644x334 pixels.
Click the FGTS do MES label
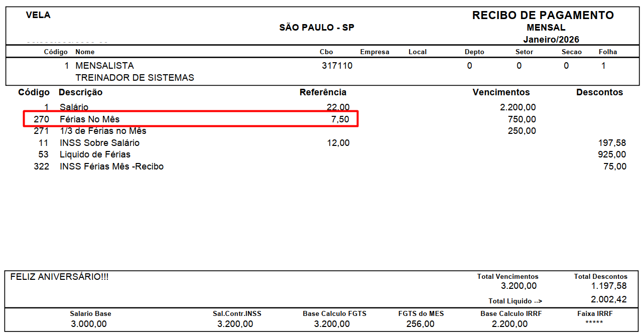pos(421,313)
